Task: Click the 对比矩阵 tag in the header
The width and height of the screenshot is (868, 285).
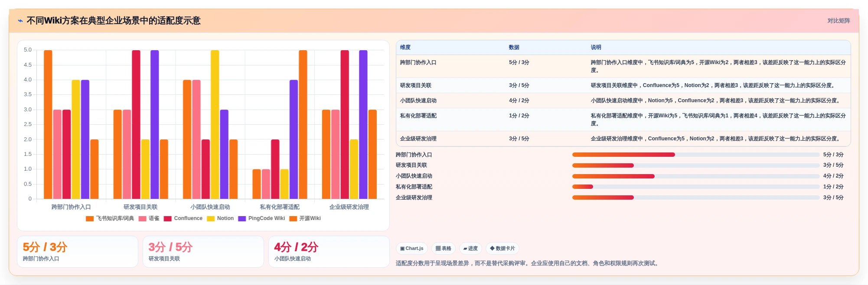Action: 839,21
